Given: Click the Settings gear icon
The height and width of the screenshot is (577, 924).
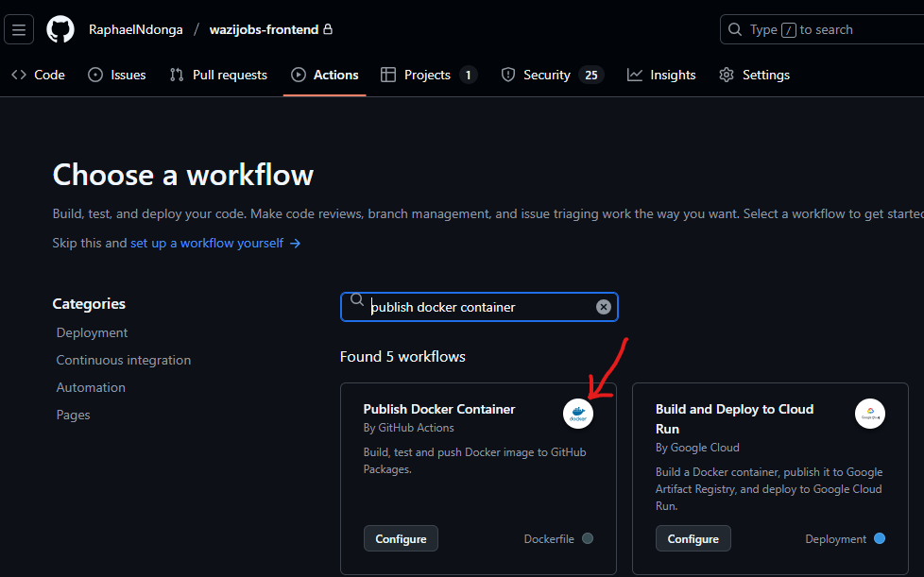Looking at the screenshot, I should [x=725, y=74].
